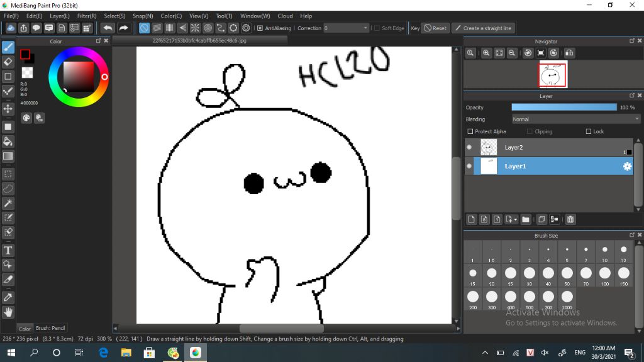Enable radial snap

click(x=195, y=28)
